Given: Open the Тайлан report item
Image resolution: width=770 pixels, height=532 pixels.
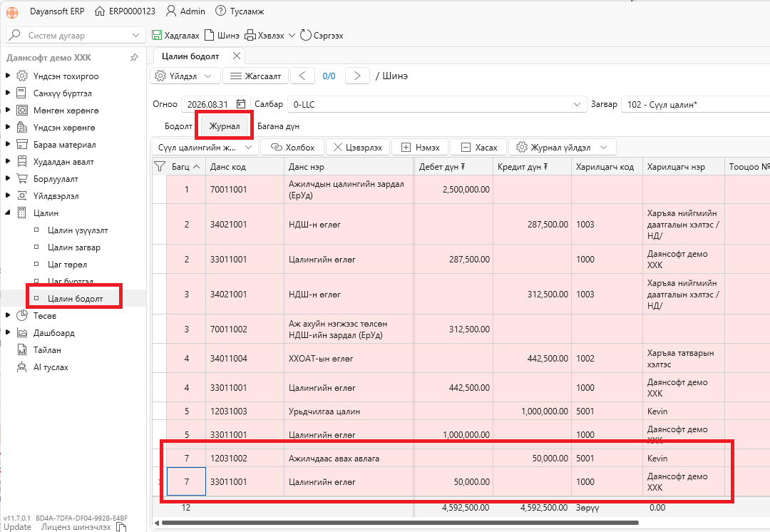Looking at the screenshot, I should pyautogui.click(x=47, y=350).
